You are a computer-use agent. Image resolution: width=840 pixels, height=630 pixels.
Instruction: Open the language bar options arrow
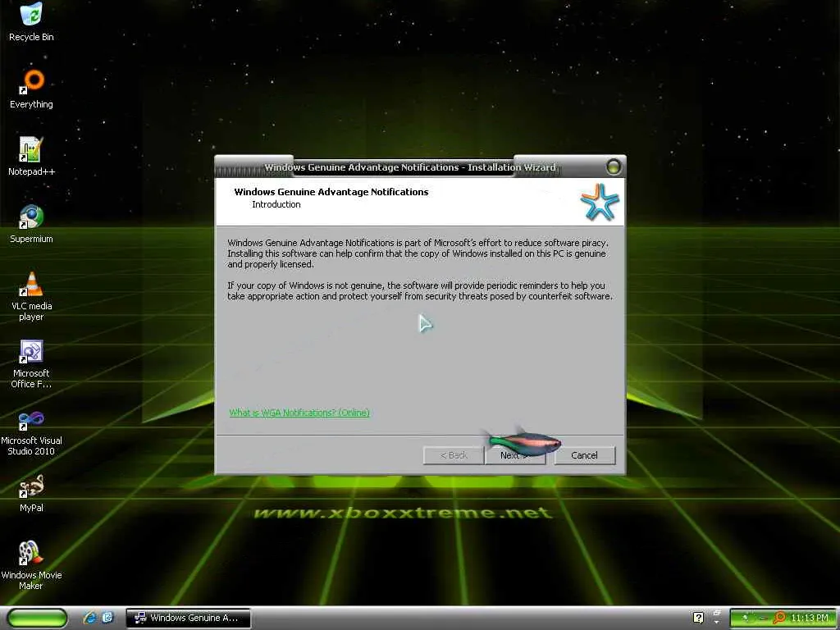717,622
